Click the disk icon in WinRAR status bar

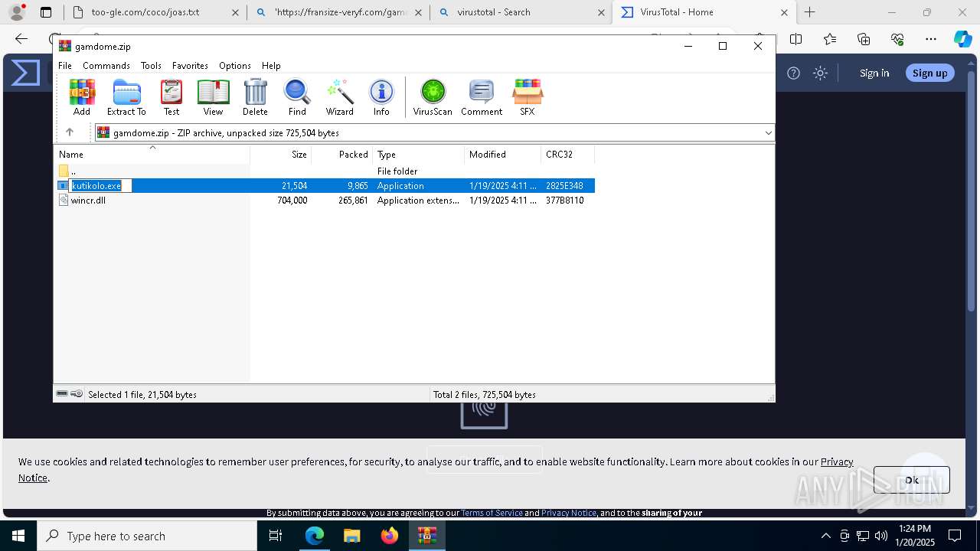pyautogui.click(x=62, y=394)
